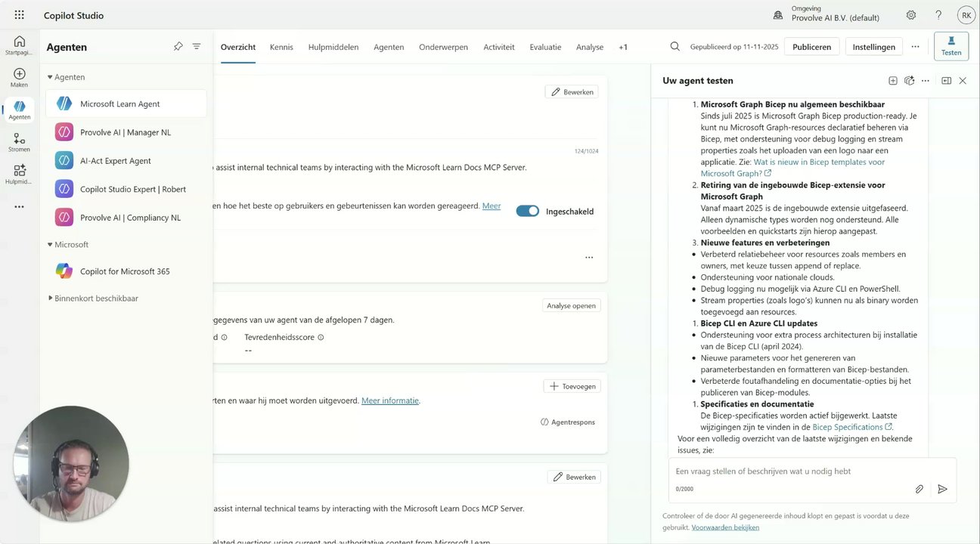
Task: Click the Agentrespons label
Action: pos(568,422)
